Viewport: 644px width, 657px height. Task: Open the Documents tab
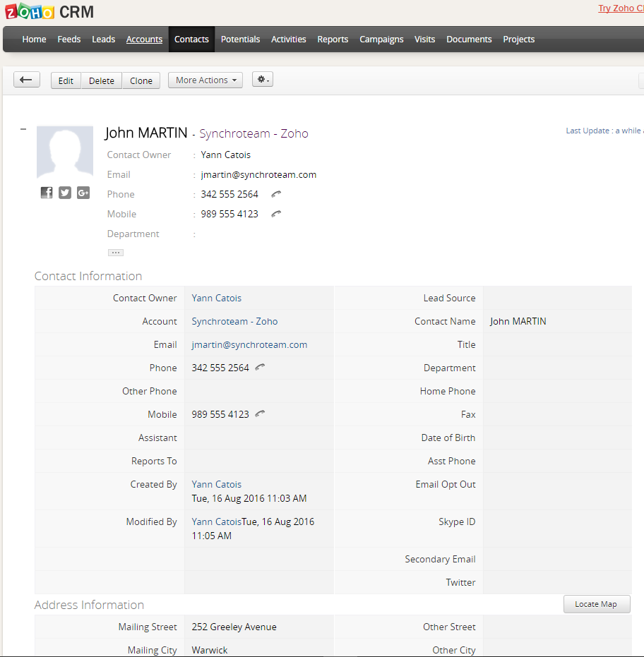coord(469,40)
